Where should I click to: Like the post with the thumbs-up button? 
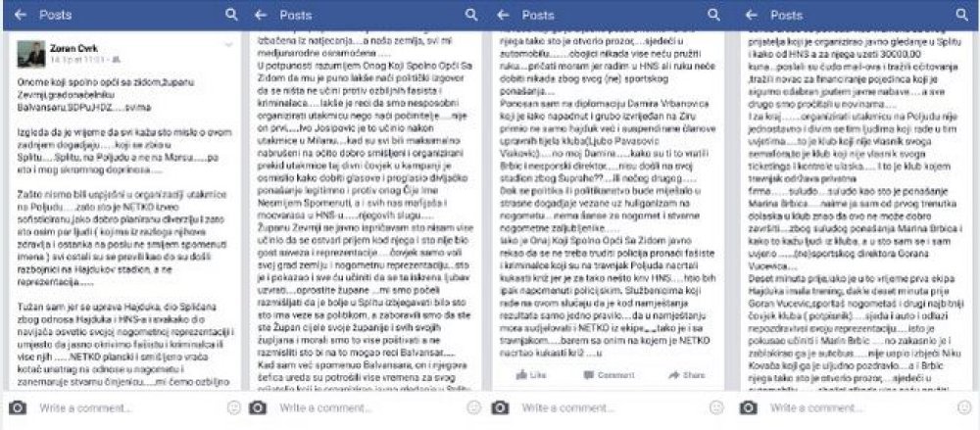tap(531, 375)
